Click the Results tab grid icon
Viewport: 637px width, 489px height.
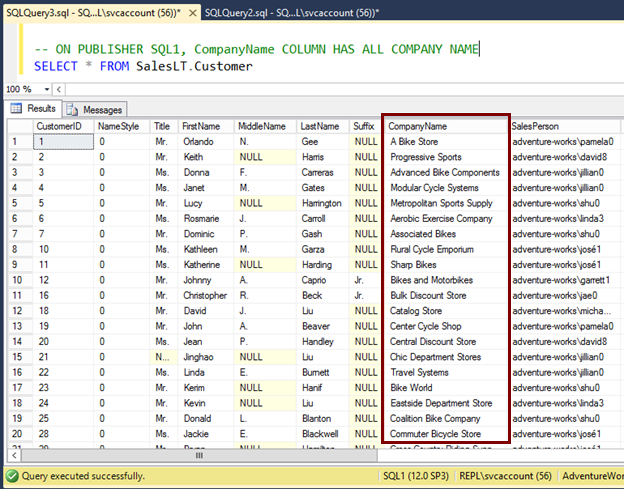pyautogui.click(x=16, y=109)
